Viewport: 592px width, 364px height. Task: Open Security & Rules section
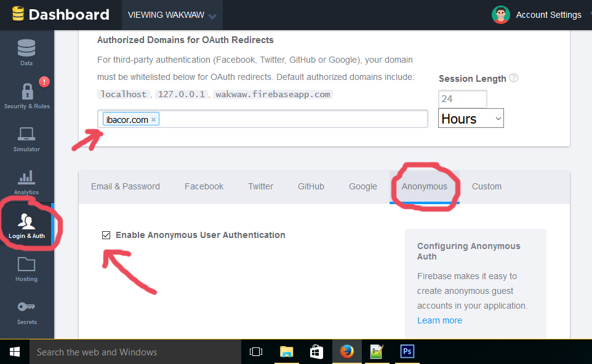pyautogui.click(x=26, y=96)
